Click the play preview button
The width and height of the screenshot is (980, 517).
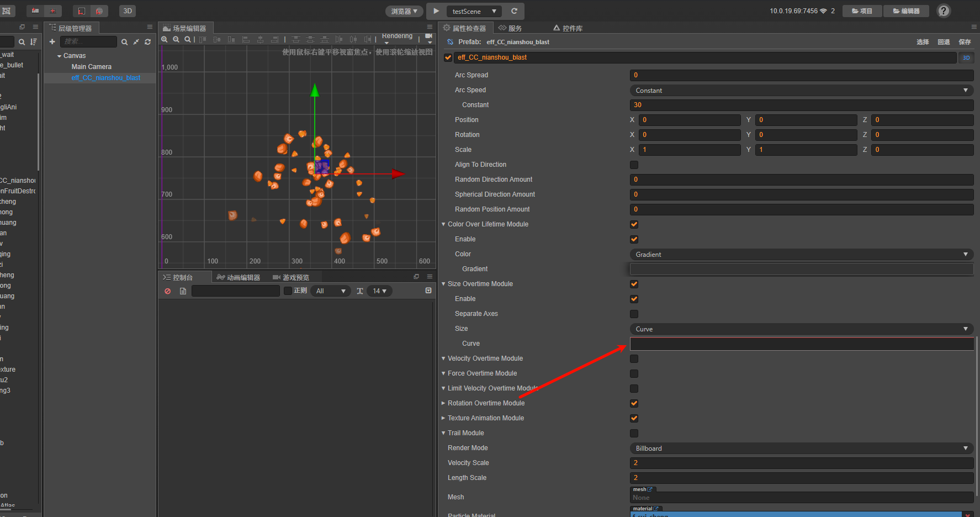pos(436,11)
